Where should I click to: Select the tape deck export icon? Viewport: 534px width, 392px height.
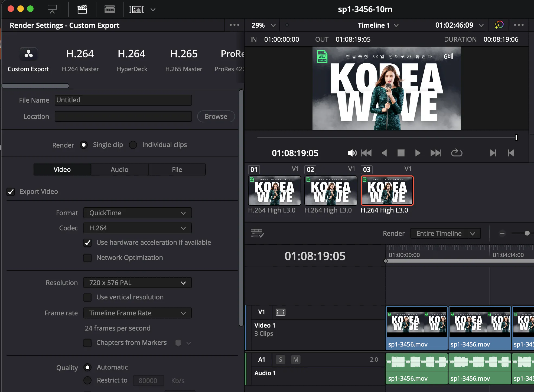(x=109, y=9)
